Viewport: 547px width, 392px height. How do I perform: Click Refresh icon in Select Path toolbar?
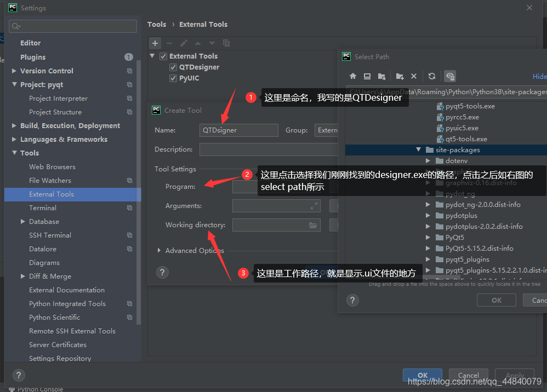click(x=432, y=76)
